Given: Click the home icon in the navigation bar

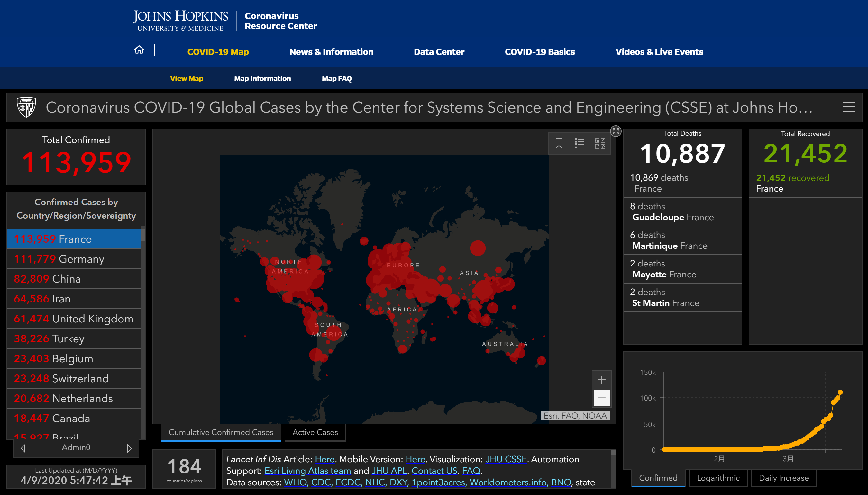Looking at the screenshot, I should (139, 50).
